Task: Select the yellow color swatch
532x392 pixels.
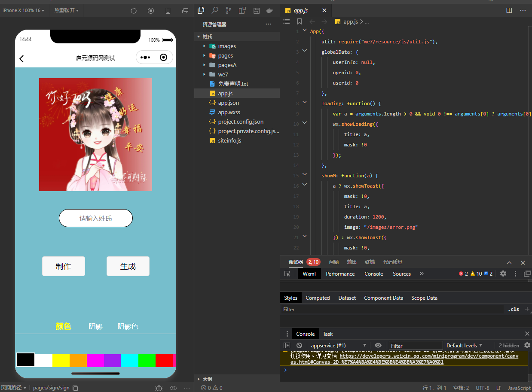Action: [61, 360]
